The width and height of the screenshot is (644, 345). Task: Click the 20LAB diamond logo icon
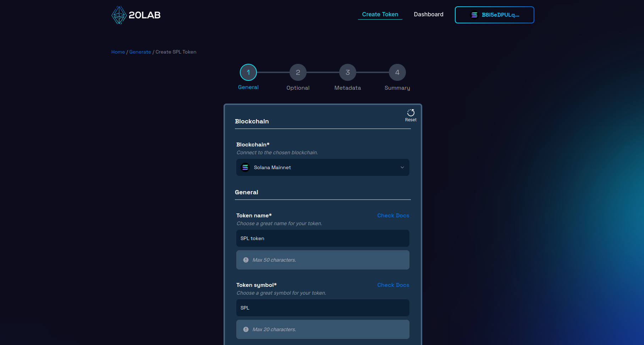[119, 15]
